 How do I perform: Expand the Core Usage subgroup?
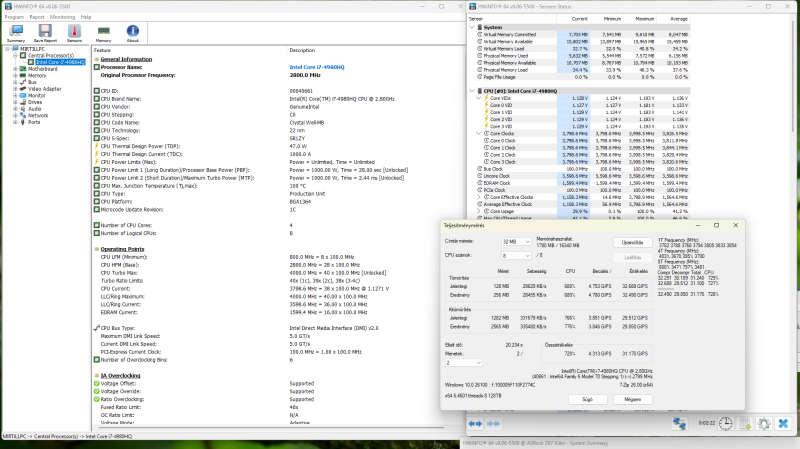479,211
